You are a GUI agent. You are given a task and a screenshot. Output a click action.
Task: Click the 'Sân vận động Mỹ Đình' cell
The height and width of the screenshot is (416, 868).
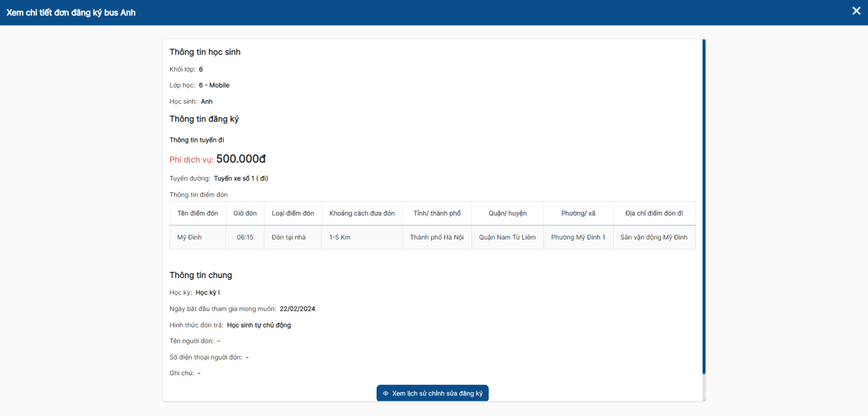coord(654,237)
